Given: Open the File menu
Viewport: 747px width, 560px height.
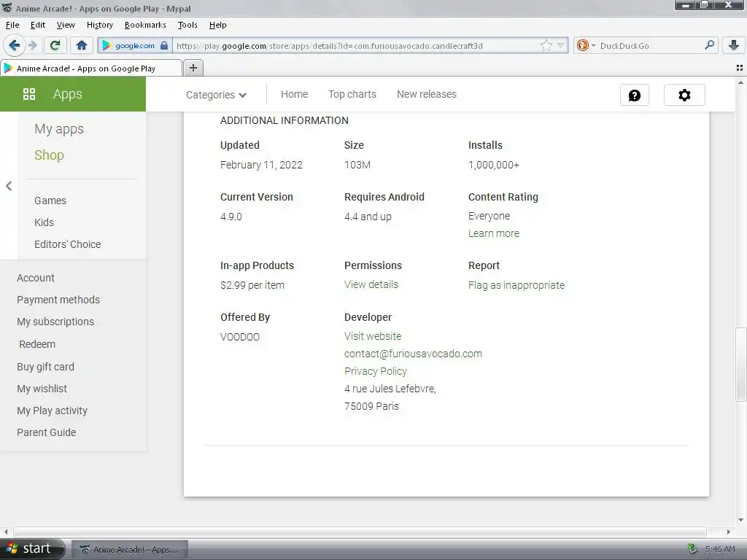Looking at the screenshot, I should pos(12,25).
